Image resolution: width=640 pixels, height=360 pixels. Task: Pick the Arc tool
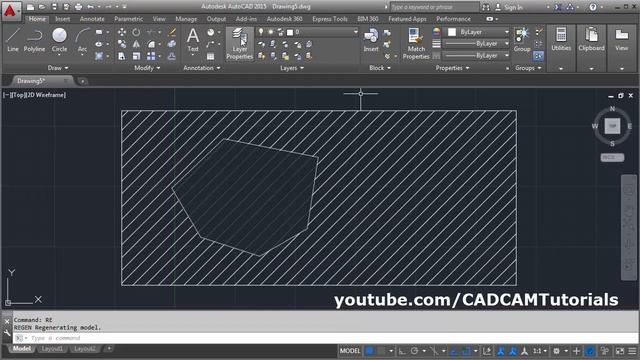(x=82, y=40)
